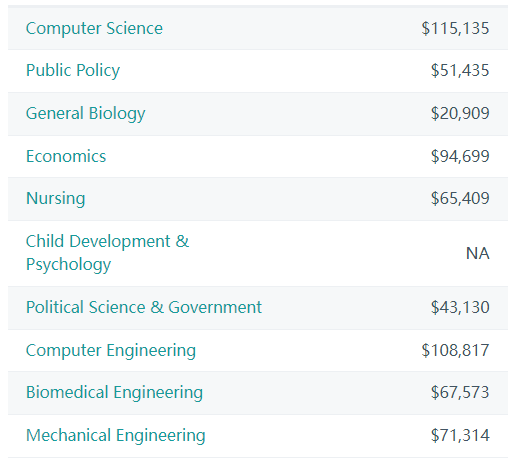The image size is (514, 467).
Task: Click the $51,435 salary figure
Action: (x=460, y=70)
